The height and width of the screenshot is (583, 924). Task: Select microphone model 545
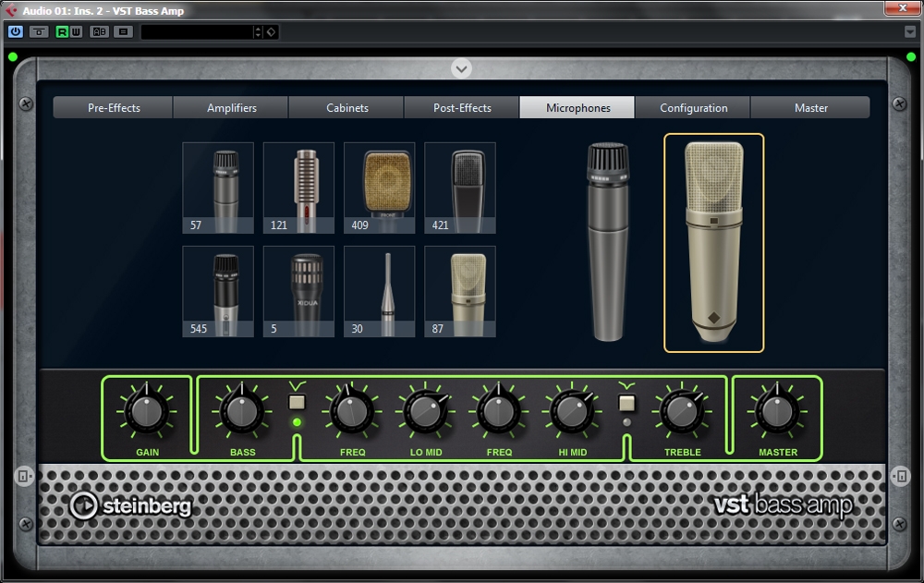[218, 292]
